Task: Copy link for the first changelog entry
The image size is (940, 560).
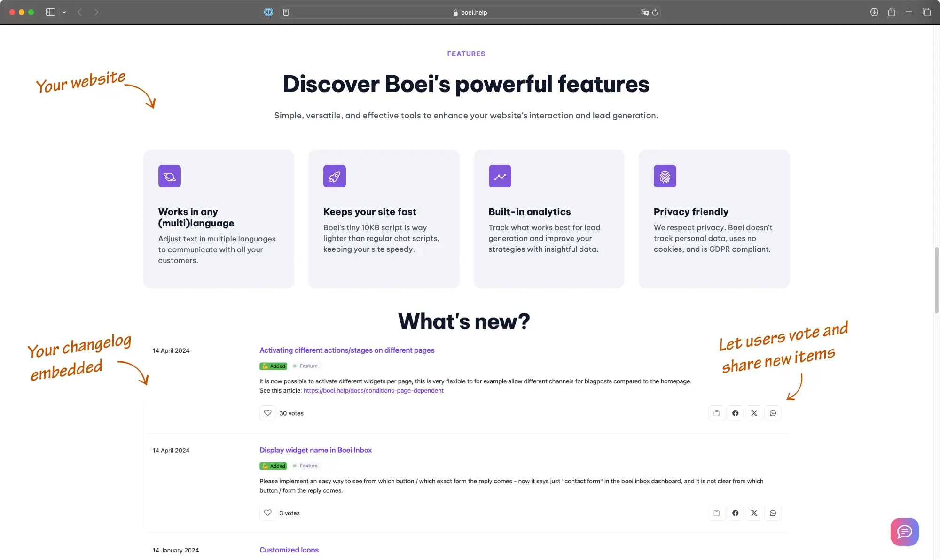Action: [716, 413]
